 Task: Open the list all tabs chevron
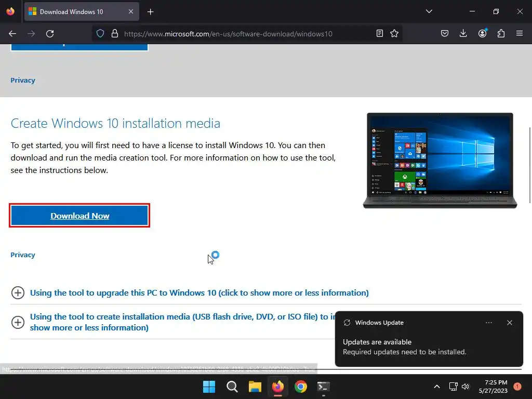click(429, 11)
